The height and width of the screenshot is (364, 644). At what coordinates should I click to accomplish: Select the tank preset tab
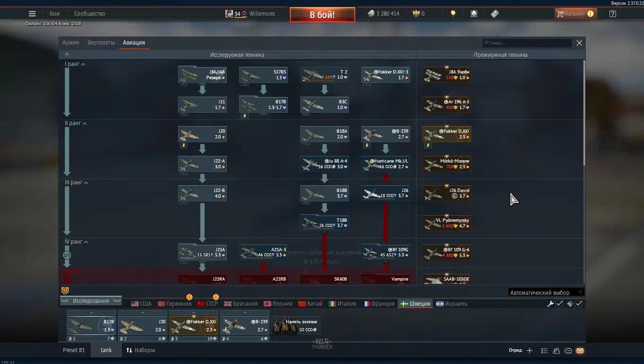click(x=106, y=350)
